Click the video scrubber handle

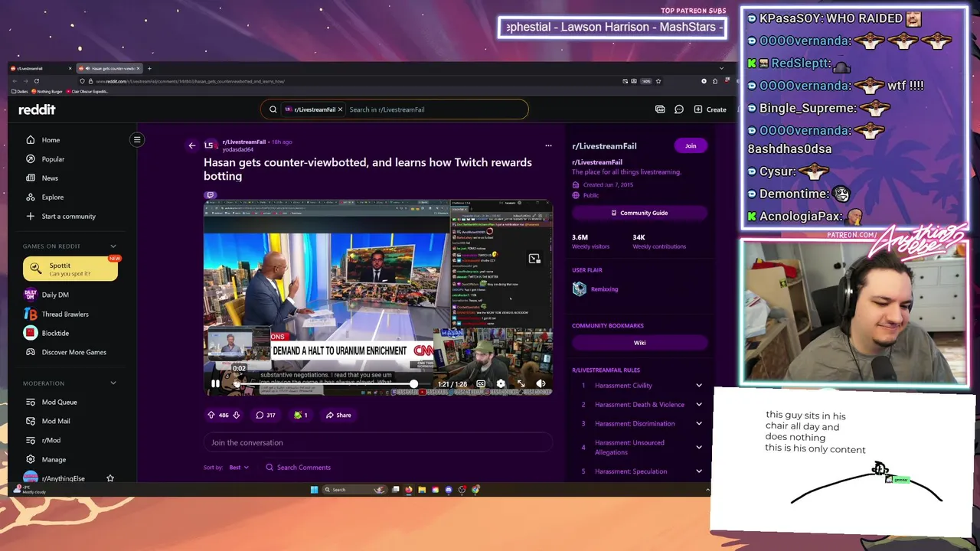tap(413, 384)
